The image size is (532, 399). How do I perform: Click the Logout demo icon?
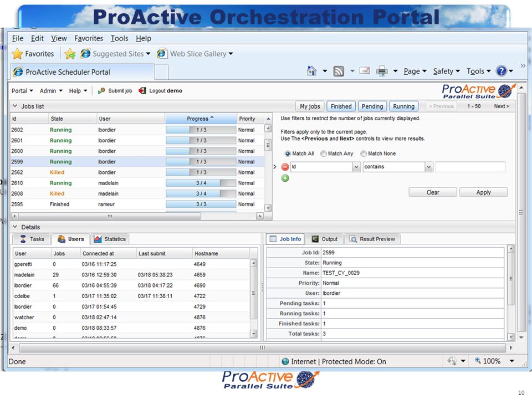pyautogui.click(x=142, y=90)
